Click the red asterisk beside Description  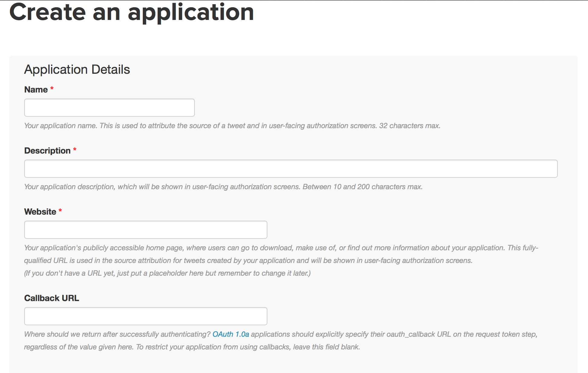75,150
